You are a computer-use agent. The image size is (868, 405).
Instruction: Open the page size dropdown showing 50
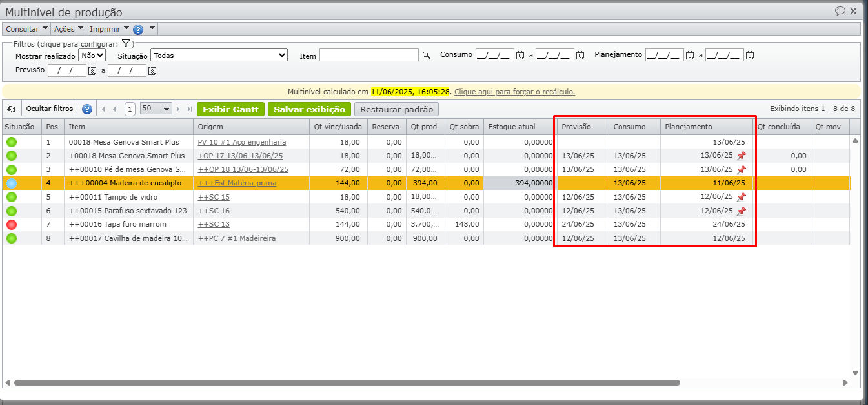click(156, 109)
